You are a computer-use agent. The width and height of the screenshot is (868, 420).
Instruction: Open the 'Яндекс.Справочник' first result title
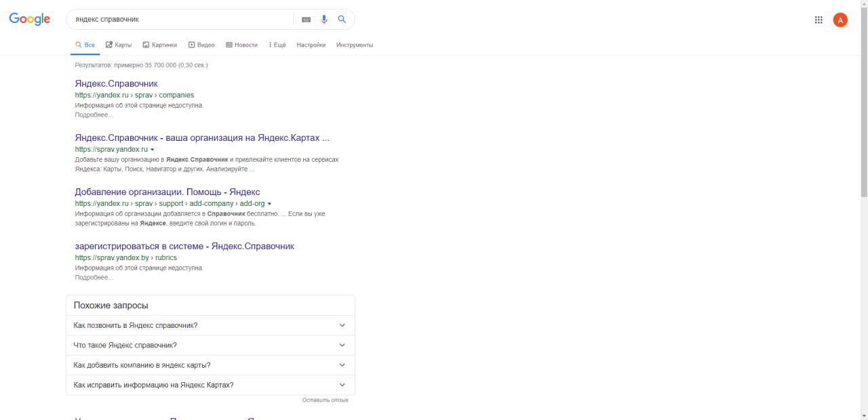(116, 83)
